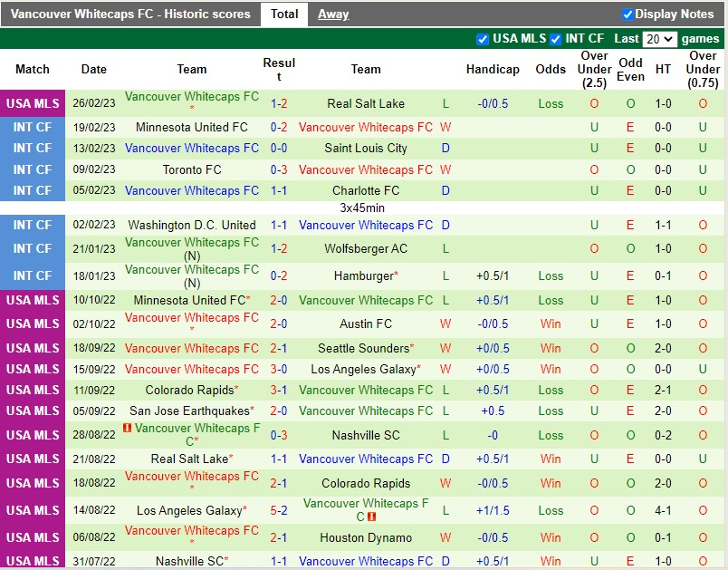Open the Houston Dynamo team page

(x=366, y=536)
